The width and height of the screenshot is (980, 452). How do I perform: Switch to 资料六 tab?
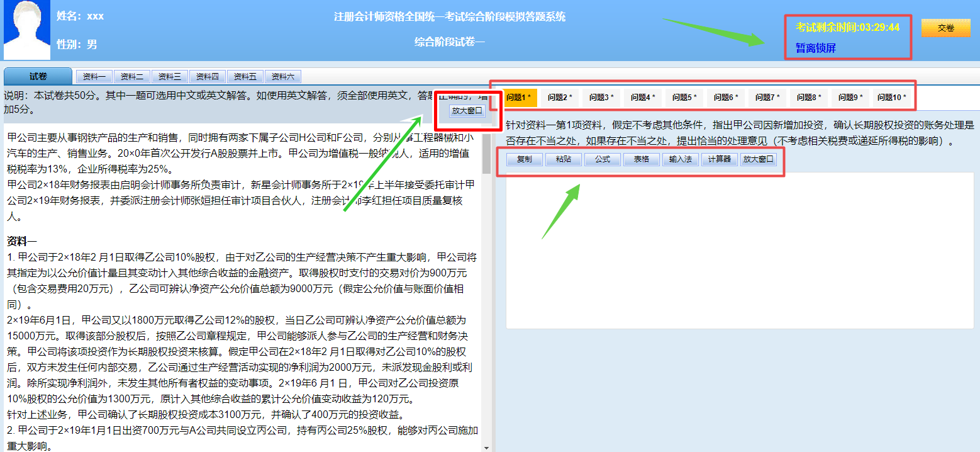tap(283, 77)
